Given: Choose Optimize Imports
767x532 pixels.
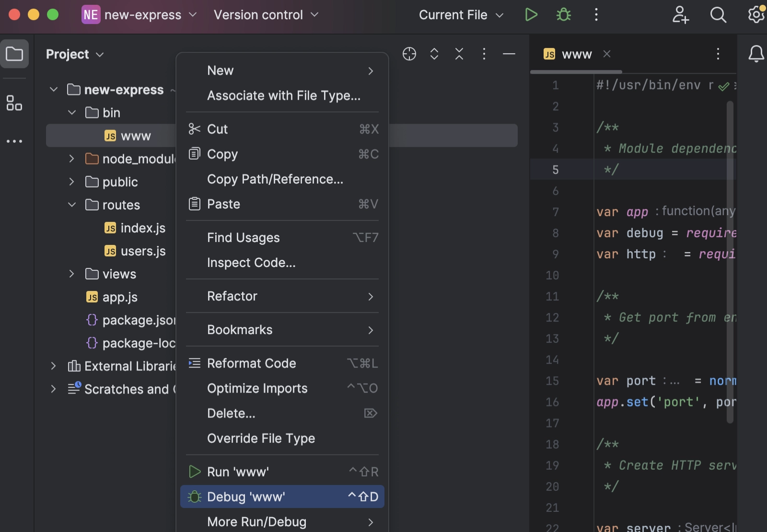Looking at the screenshot, I should [282, 388].
